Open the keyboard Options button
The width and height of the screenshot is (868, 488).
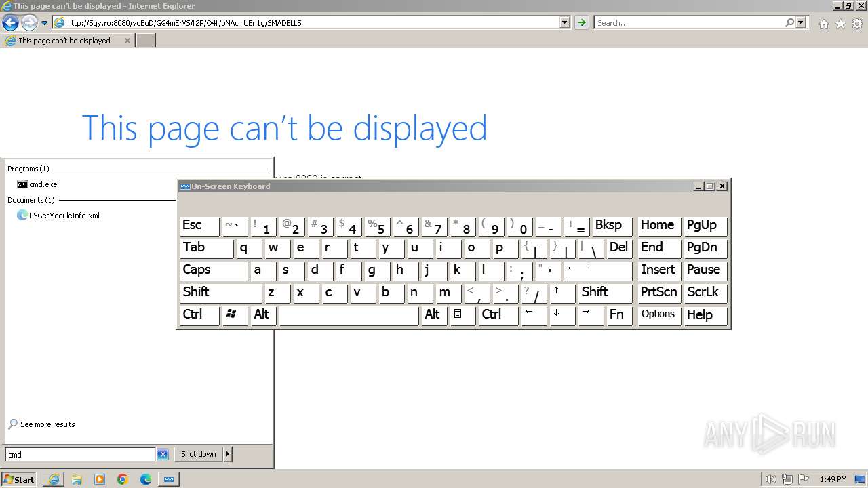click(x=659, y=315)
